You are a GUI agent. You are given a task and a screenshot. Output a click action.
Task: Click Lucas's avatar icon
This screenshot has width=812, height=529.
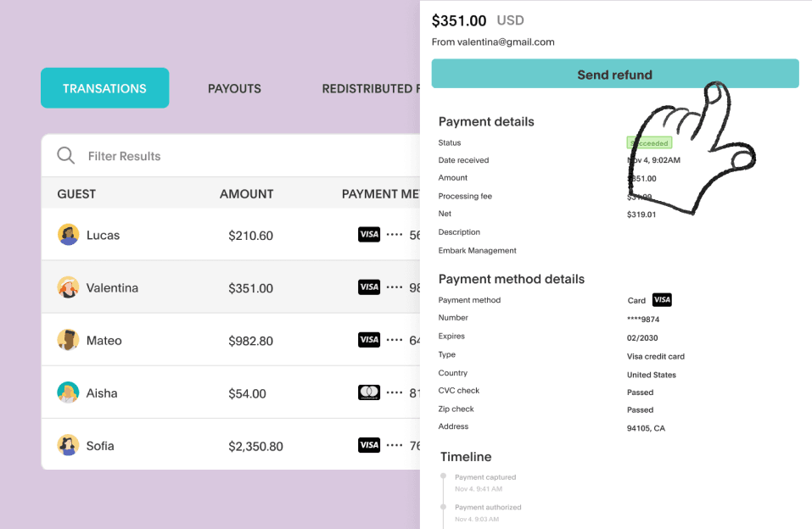69,235
